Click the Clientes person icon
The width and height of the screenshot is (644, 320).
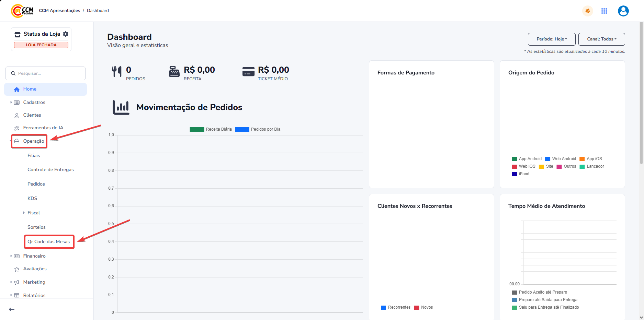point(16,116)
